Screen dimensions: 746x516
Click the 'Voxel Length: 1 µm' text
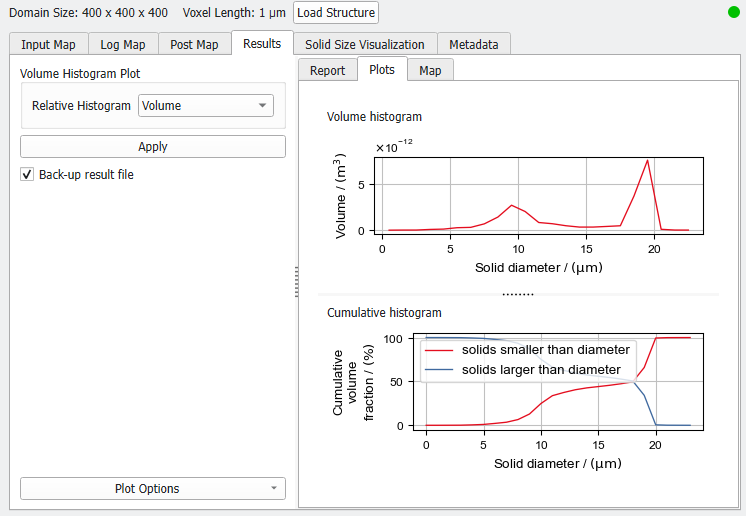(234, 13)
